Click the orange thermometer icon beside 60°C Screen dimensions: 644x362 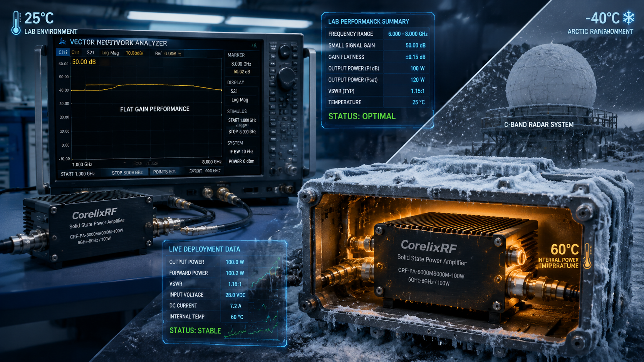[587, 256]
